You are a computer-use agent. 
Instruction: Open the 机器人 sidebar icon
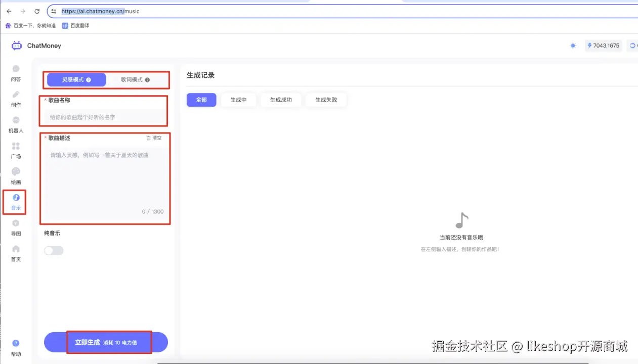pos(16,120)
